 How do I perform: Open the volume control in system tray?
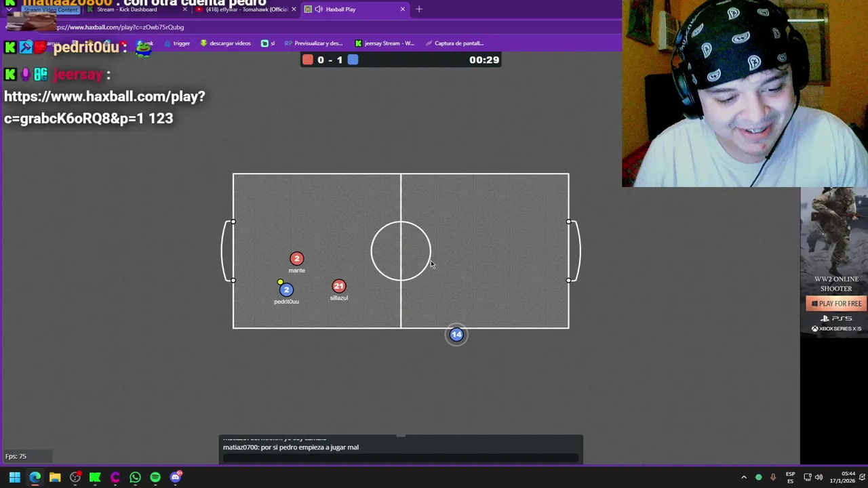pyautogui.click(x=819, y=477)
